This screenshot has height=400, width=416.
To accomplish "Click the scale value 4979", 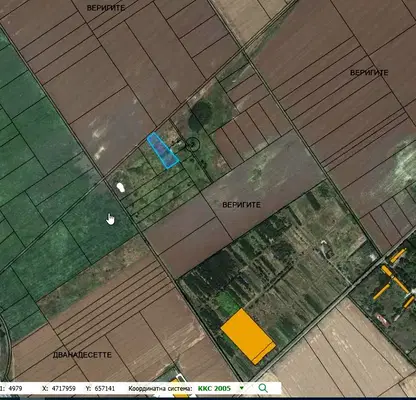I will point(15,388).
